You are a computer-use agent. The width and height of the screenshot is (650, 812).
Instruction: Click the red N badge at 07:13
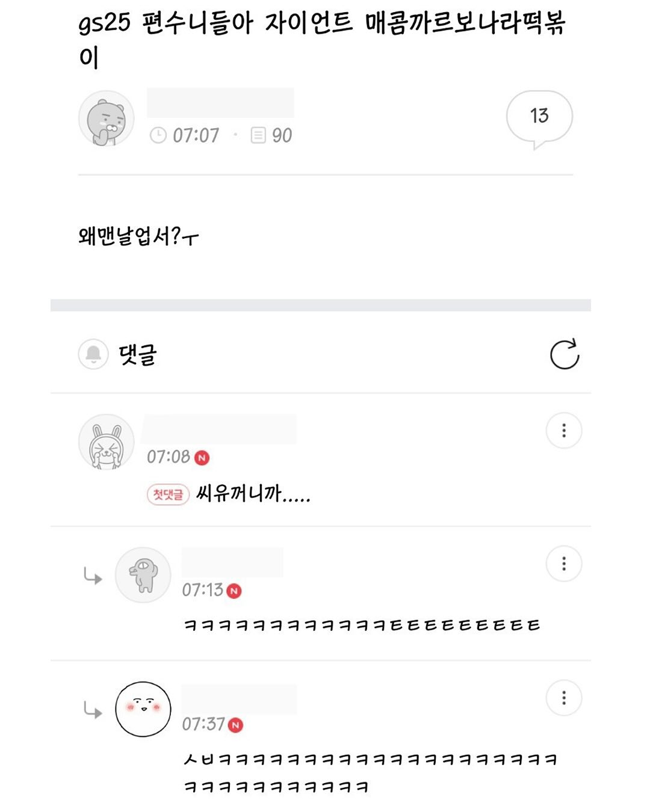pos(234,591)
